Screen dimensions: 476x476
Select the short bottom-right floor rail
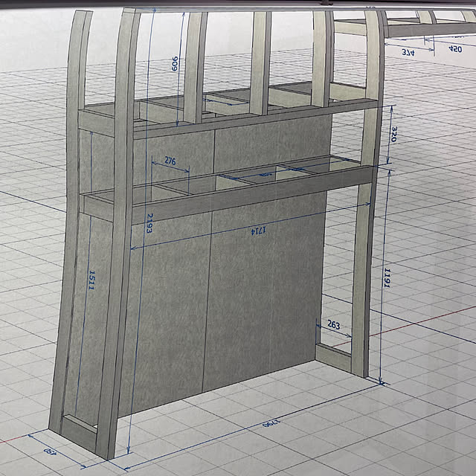[333, 357]
